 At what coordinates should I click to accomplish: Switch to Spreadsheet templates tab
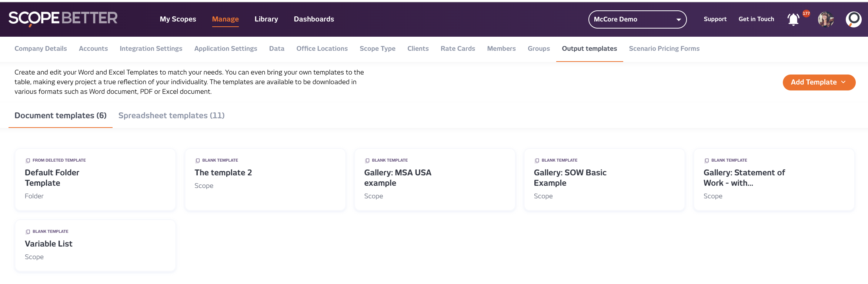171,116
